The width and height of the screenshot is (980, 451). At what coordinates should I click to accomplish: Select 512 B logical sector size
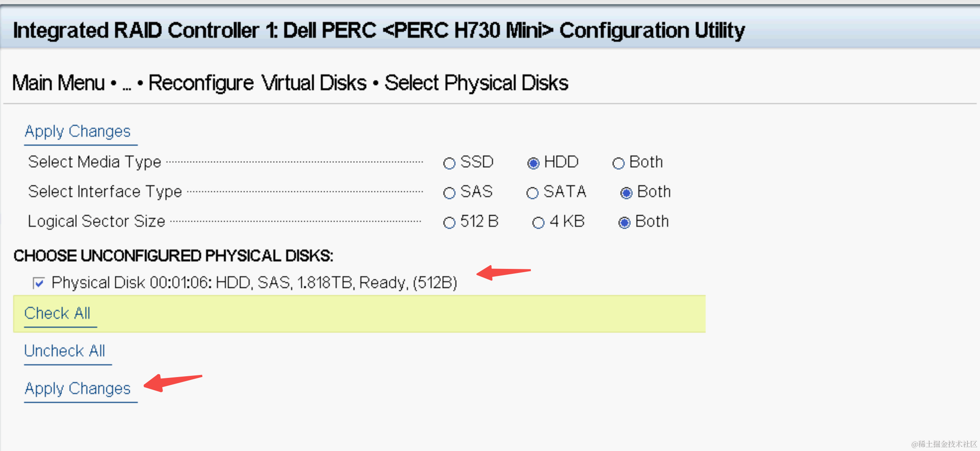pos(449,223)
